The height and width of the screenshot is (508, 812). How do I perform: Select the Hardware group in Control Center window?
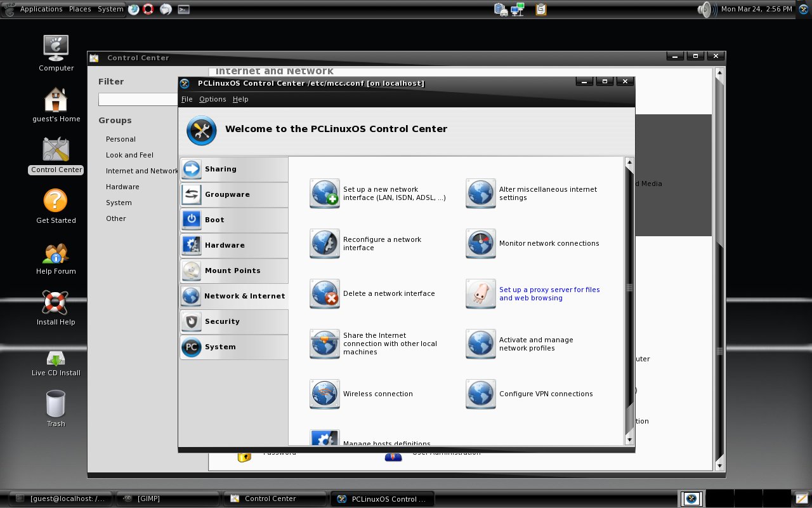[122, 187]
